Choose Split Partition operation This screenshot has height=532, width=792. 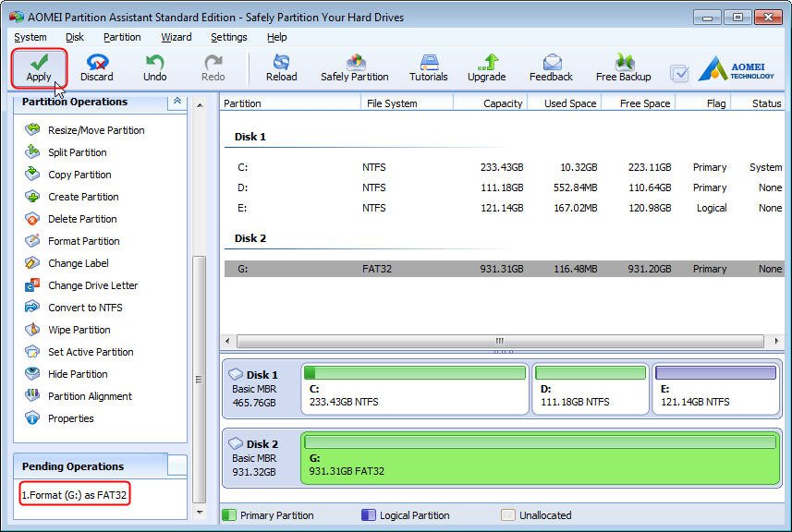pos(67,152)
